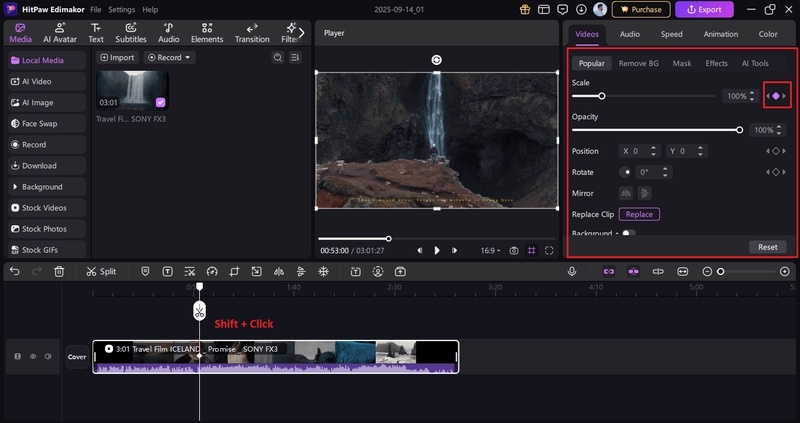Open Face Swap in the sidebar
The height and width of the screenshot is (423, 800).
pos(47,123)
